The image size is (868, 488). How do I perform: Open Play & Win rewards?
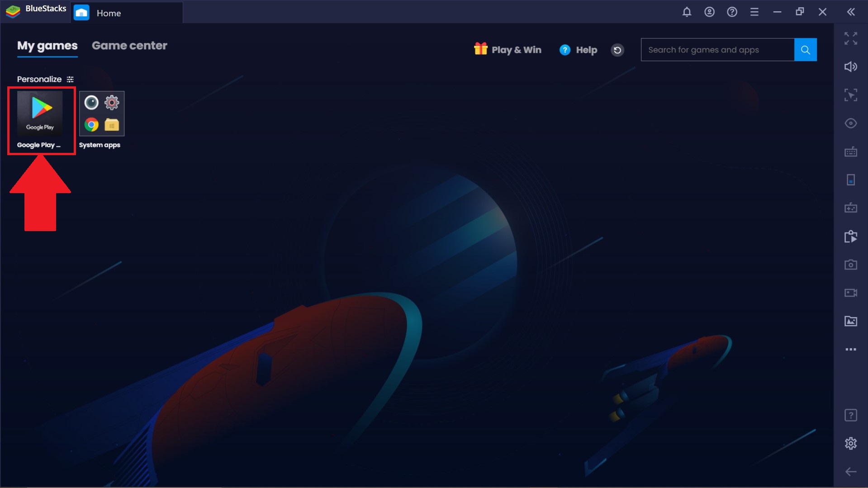[x=508, y=50]
